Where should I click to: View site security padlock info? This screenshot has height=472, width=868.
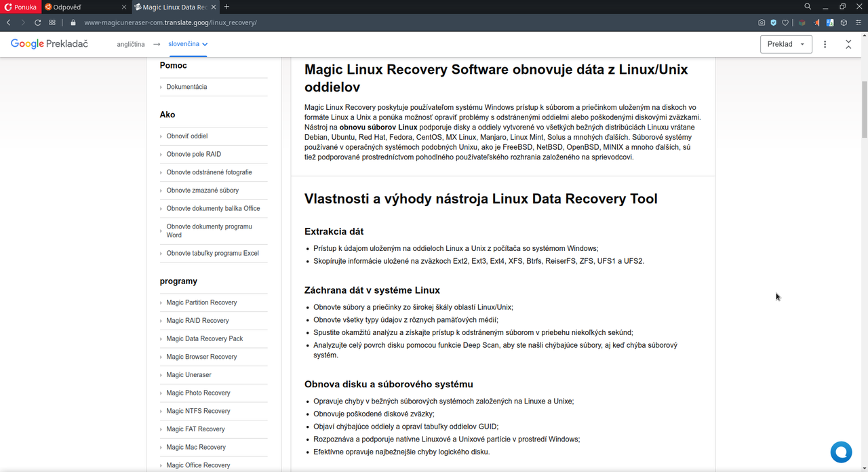[x=74, y=22]
